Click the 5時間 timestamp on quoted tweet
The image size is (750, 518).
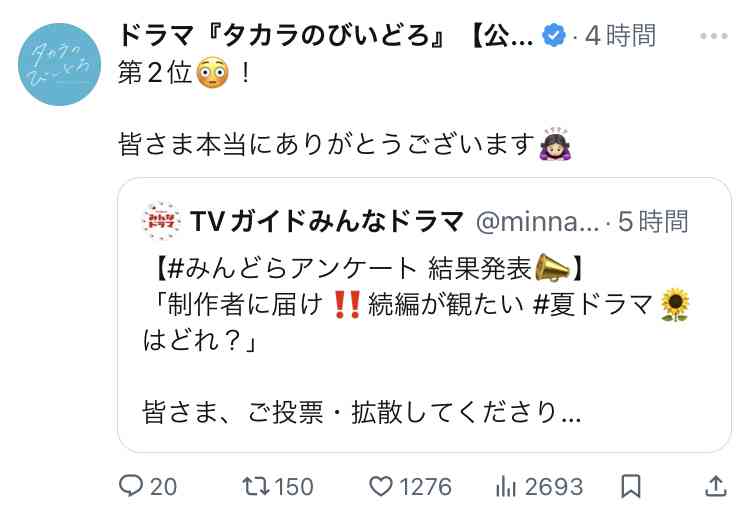coord(653,221)
